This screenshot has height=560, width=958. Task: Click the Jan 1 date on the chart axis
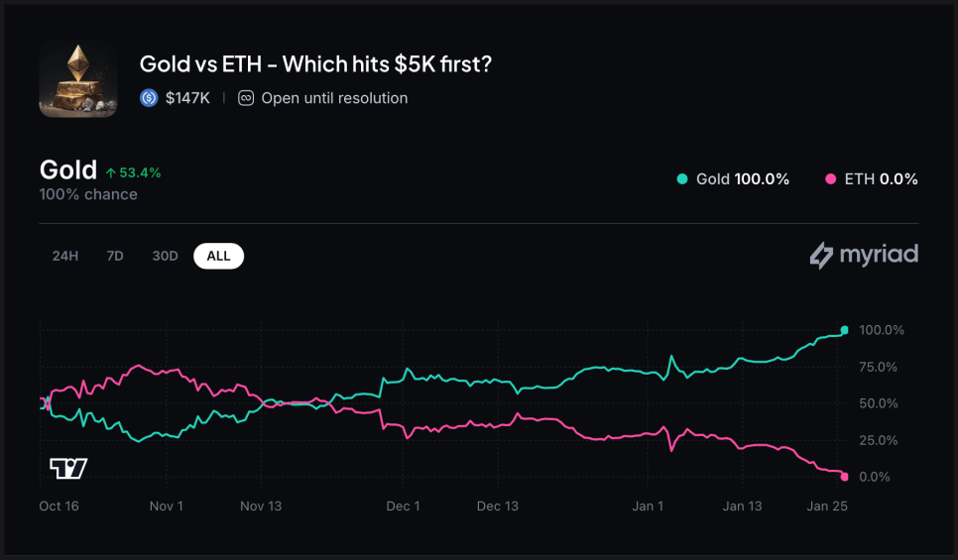(648, 506)
